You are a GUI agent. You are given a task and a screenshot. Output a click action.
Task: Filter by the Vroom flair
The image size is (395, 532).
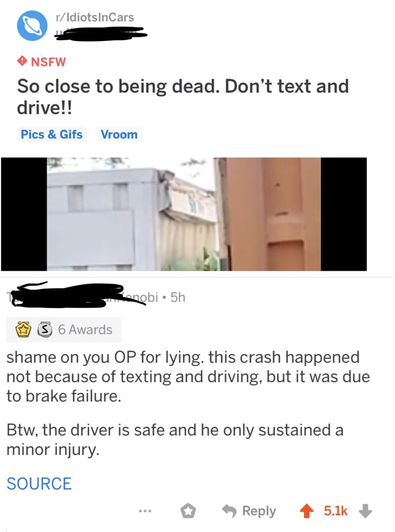(119, 135)
